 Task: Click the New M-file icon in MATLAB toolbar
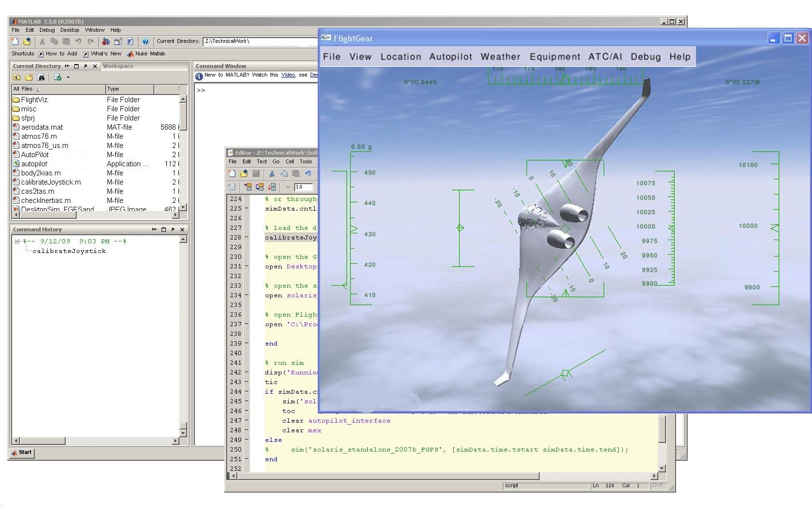pos(15,41)
